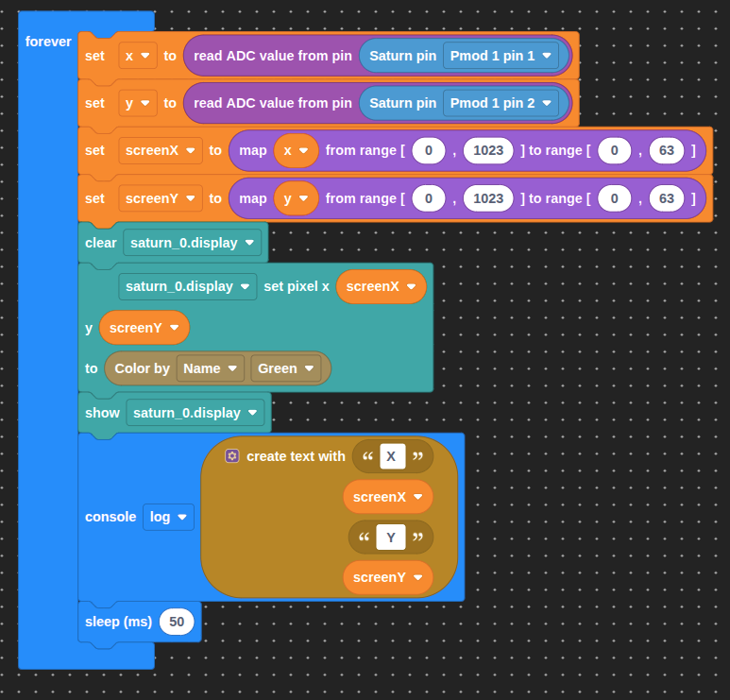Open variable x dropdown in first set block
The width and height of the screenshot is (730, 700).
(x=137, y=56)
